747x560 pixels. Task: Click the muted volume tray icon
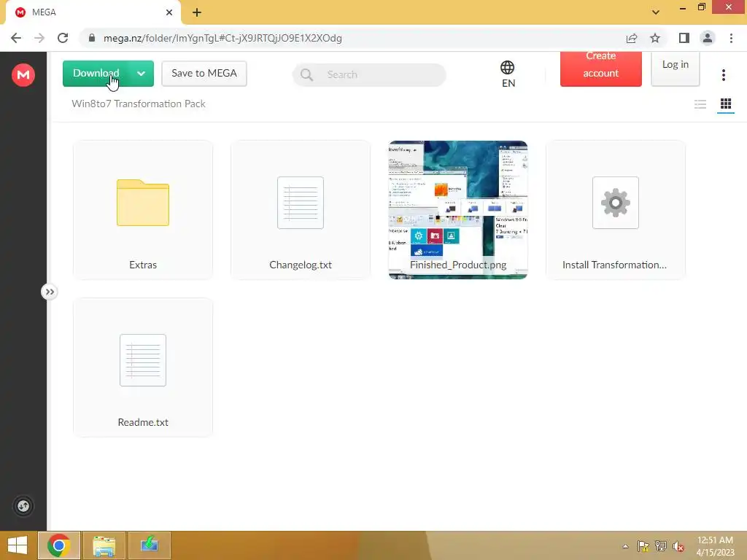(678, 546)
